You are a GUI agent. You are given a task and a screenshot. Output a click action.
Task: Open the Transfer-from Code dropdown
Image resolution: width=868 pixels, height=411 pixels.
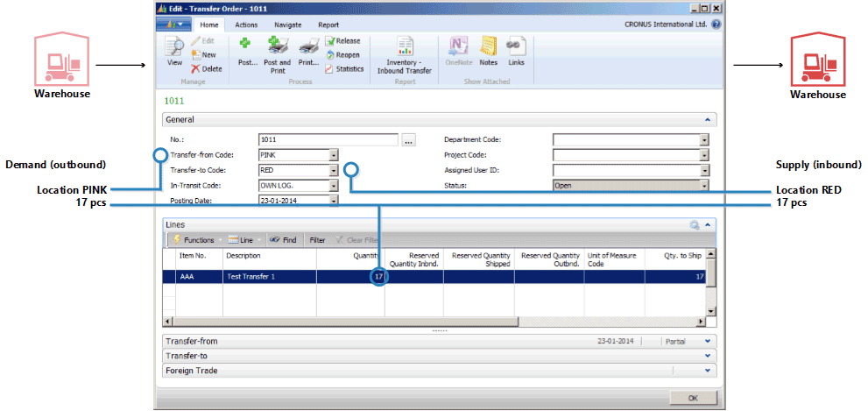[x=334, y=155]
